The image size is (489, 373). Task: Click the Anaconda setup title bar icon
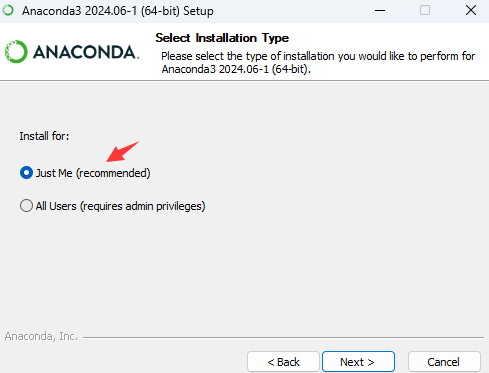click(8, 10)
